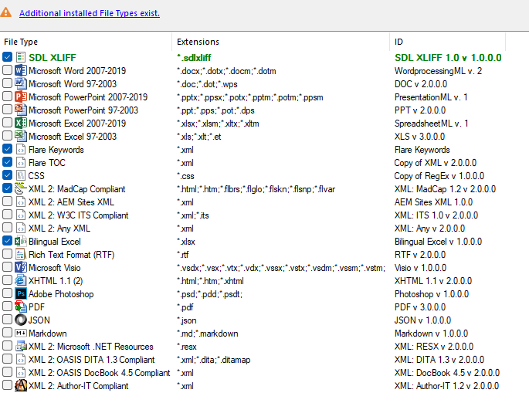
Task: Click the XHTML 1.1 (2) browser icon
Action: point(21,281)
